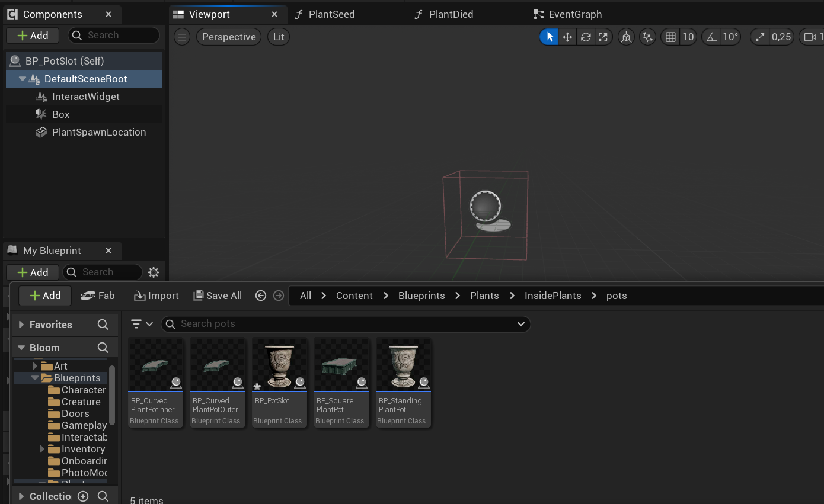Select the scale tool in viewport toolbar
824x504 pixels.
[603, 37]
